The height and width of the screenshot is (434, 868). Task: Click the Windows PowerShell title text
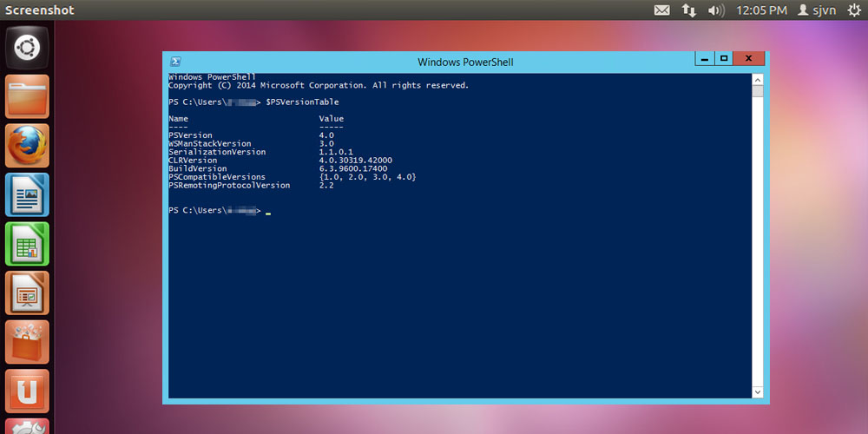pos(465,62)
